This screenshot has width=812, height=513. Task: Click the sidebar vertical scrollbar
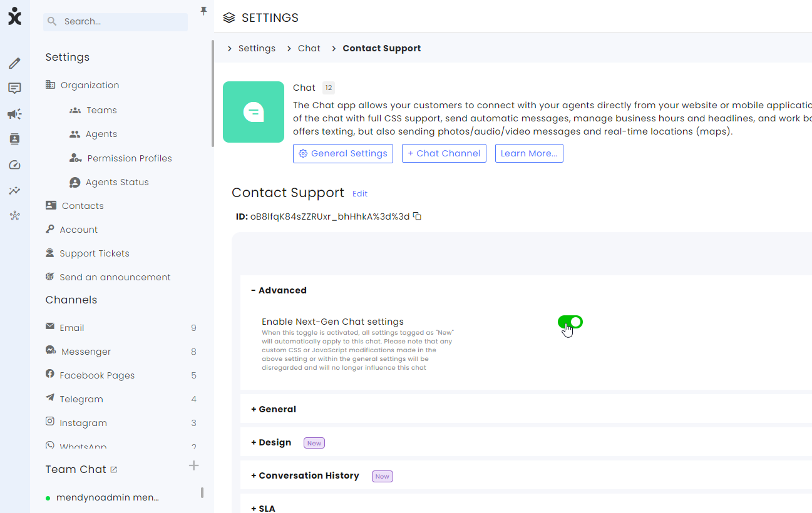tap(213, 94)
